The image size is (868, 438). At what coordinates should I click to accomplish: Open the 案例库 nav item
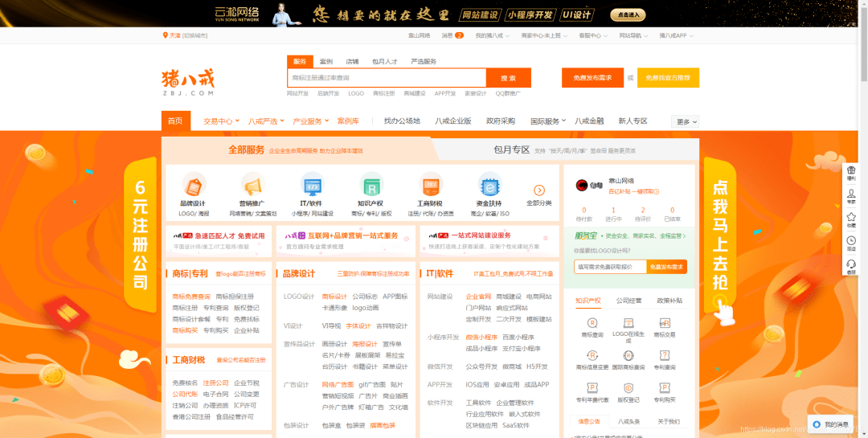point(348,121)
